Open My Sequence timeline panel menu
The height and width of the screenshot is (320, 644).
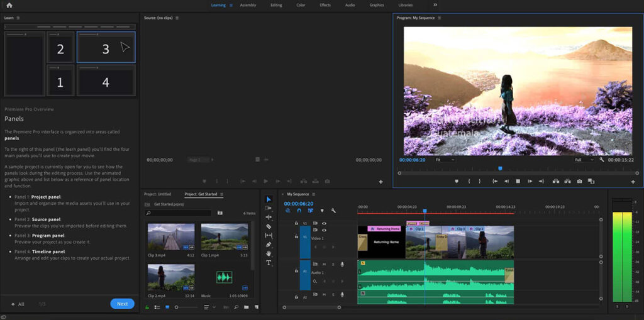(313, 194)
